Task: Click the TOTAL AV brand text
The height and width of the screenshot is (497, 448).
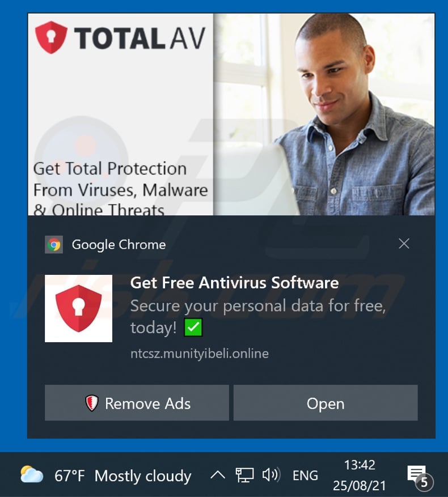Action: click(x=140, y=39)
